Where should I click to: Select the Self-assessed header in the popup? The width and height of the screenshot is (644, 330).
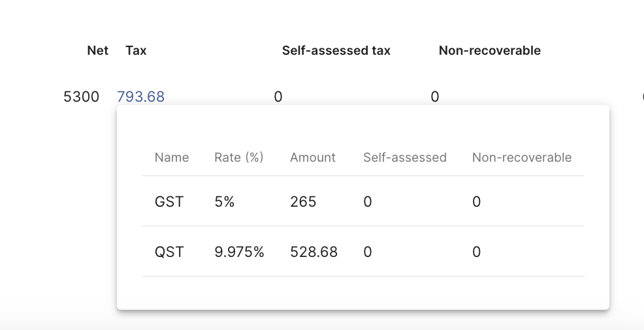(x=404, y=157)
